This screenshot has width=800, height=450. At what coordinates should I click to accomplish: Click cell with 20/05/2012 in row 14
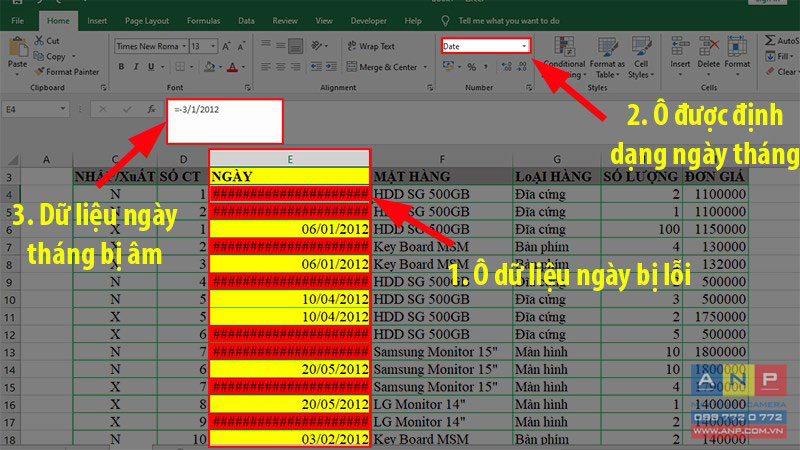click(290, 369)
